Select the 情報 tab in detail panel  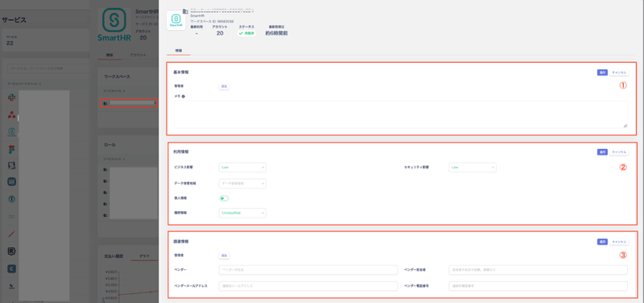(x=179, y=50)
